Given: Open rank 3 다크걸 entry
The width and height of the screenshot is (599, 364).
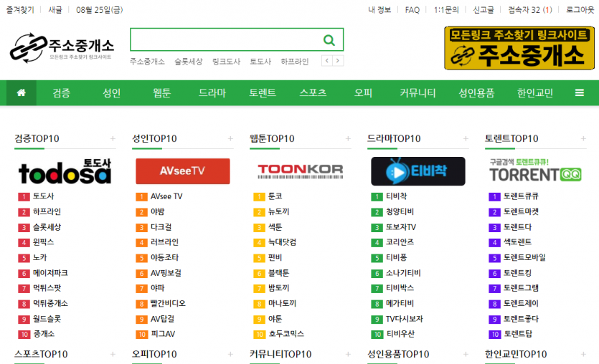Looking at the screenshot, I should (161, 227).
